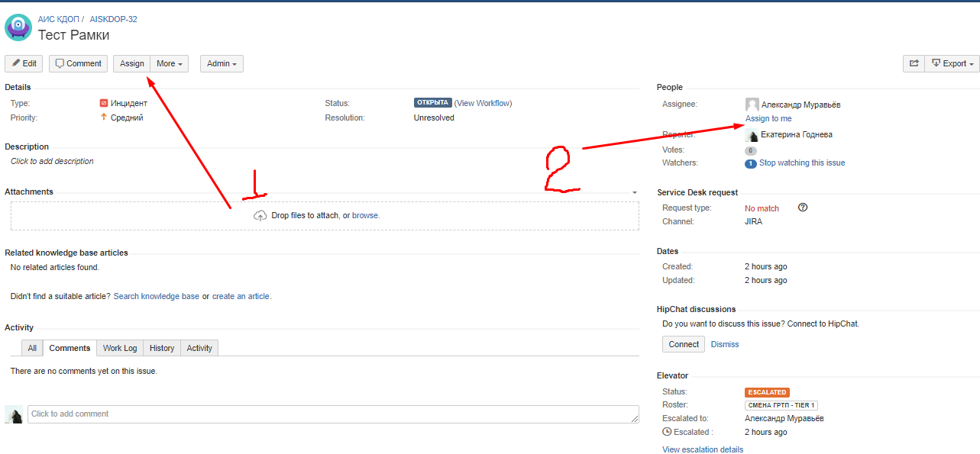
Task: Click the clock icon next to Escalated
Action: click(667, 433)
